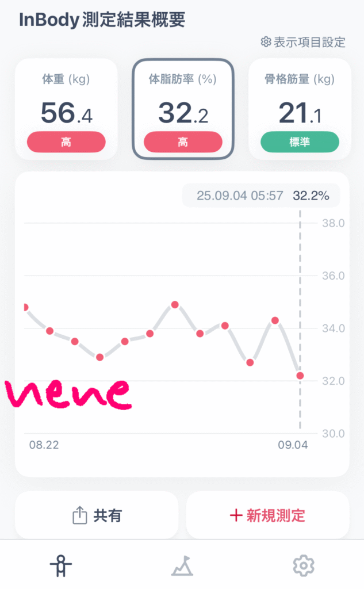
Task: Open the body figure tab in bottom bar
Action: click(60, 566)
